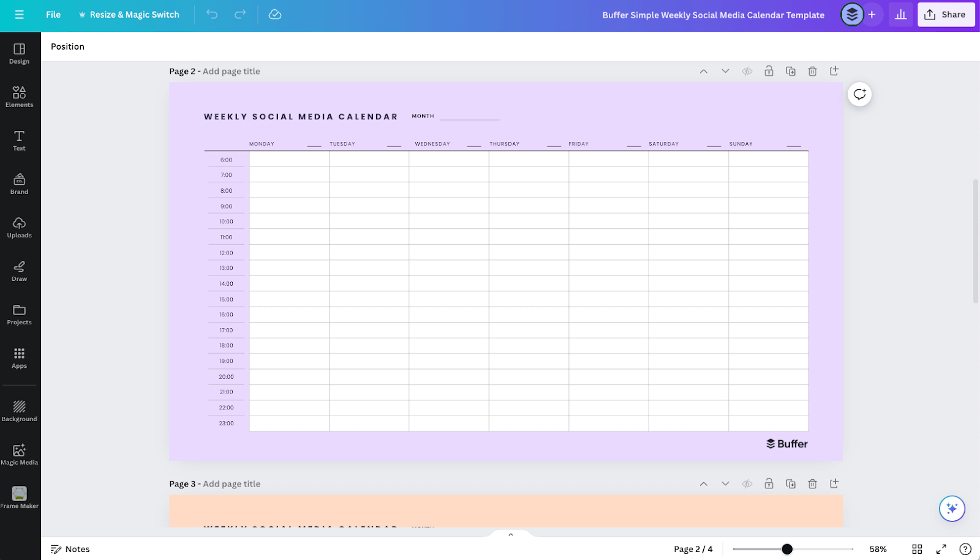Open Resize & Magic Switch
This screenshot has width=980, height=560.
point(129,15)
